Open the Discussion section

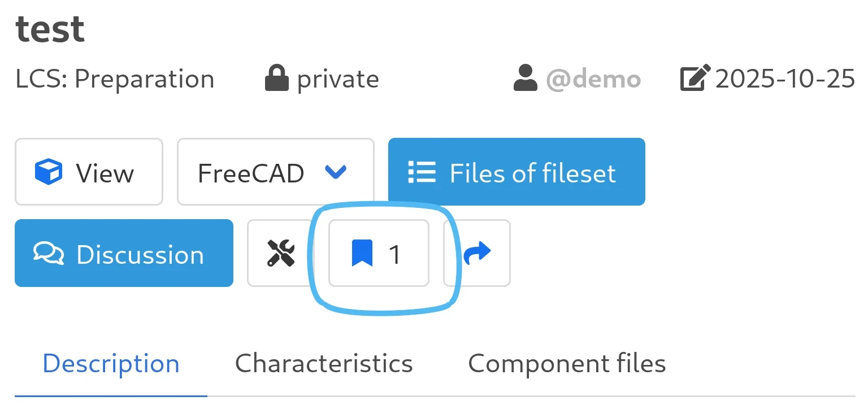click(124, 253)
